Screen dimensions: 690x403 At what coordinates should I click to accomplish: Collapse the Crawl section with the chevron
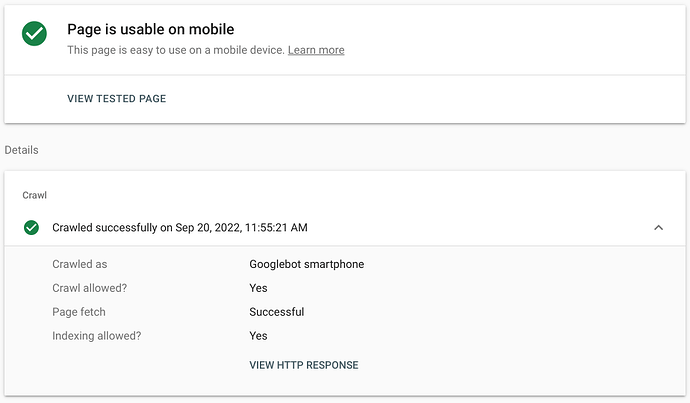658,228
